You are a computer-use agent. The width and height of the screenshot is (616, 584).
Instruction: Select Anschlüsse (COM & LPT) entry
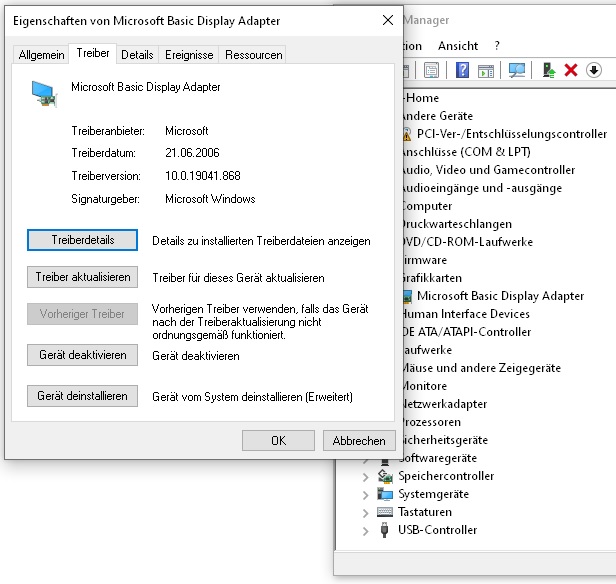(x=467, y=152)
